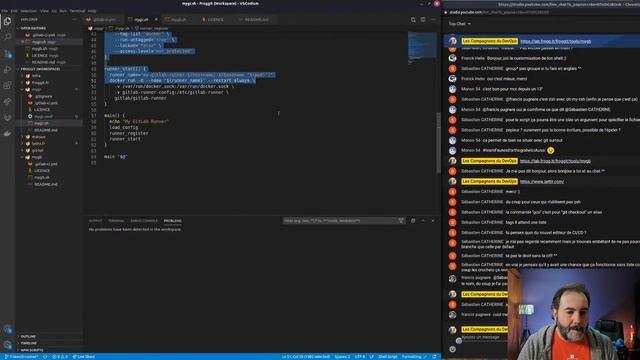Change line ending via LF item

coord(372,357)
